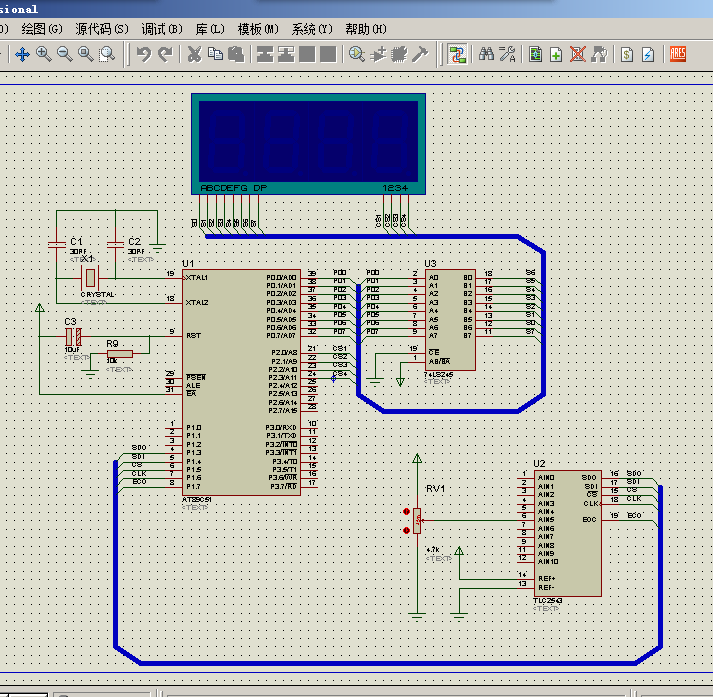This screenshot has width=713, height=697.
Task: Click the TLC2543 part label text
Action: point(547,601)
